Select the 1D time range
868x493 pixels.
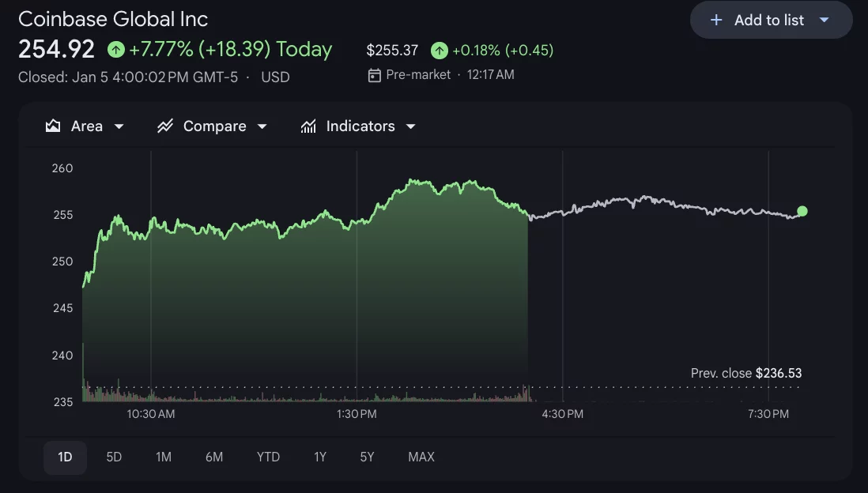tap(65, 457)
